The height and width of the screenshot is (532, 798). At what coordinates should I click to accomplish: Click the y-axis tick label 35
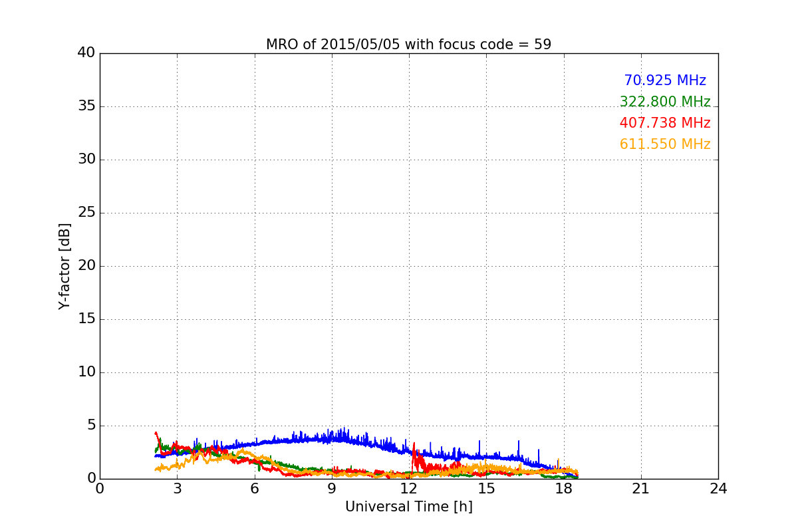(x=86, y=106)
